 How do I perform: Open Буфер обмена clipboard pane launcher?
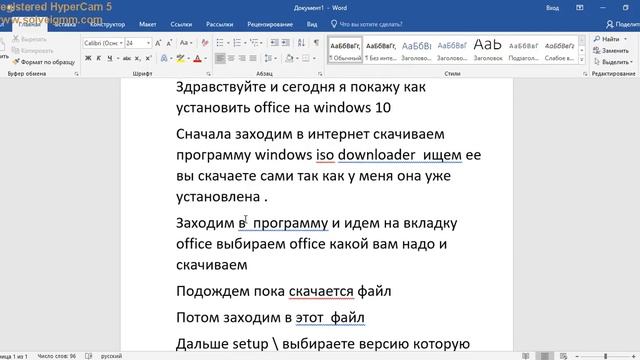click(76, 74)
